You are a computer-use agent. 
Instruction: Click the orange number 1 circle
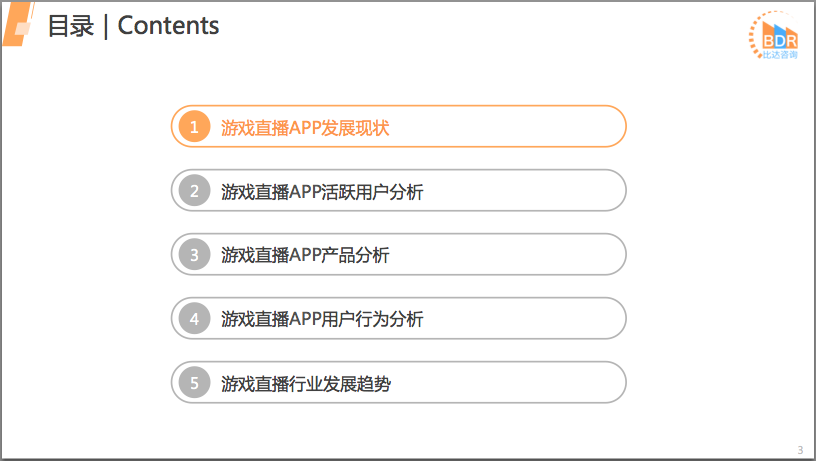[194, 127]
